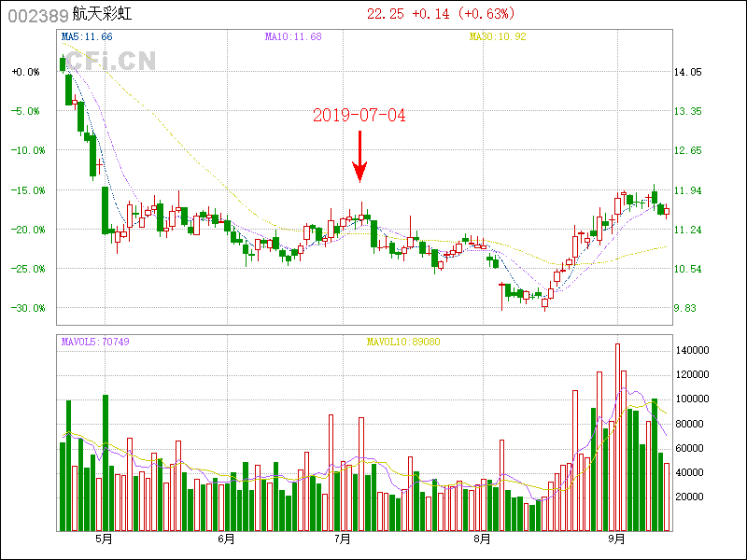
Task: Click the 14.05 price axis label
Action: 687,72
